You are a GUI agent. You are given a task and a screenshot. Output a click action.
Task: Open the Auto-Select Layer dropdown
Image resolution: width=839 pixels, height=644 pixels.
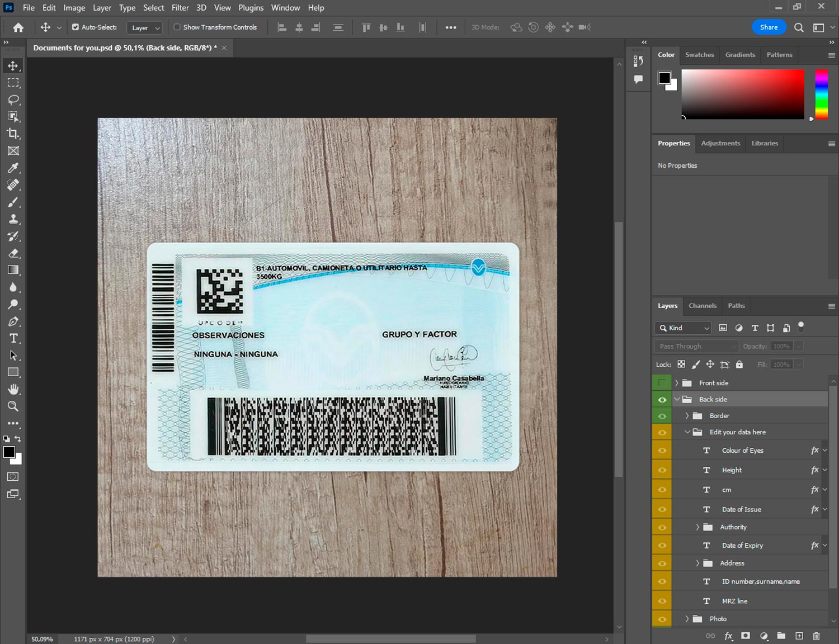tap(145, 27)
